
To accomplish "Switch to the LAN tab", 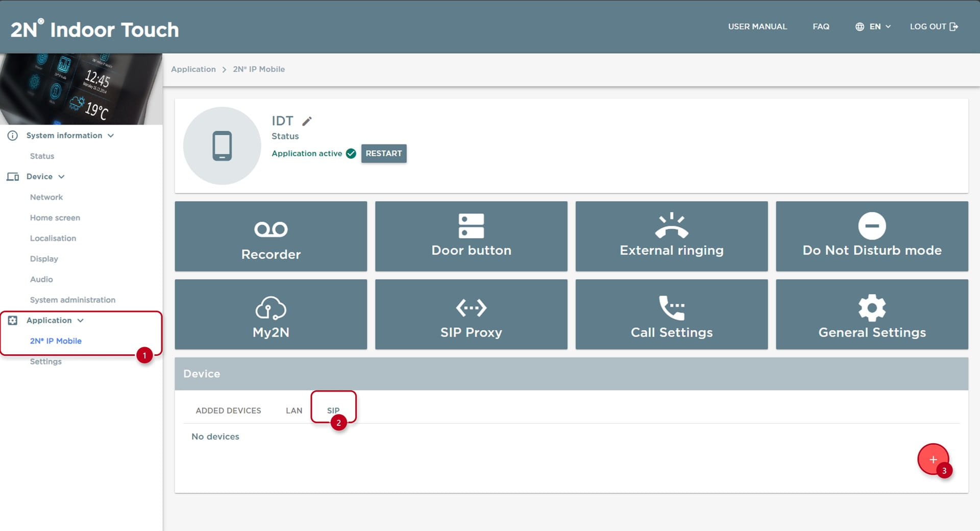I will tap(294, 411).
